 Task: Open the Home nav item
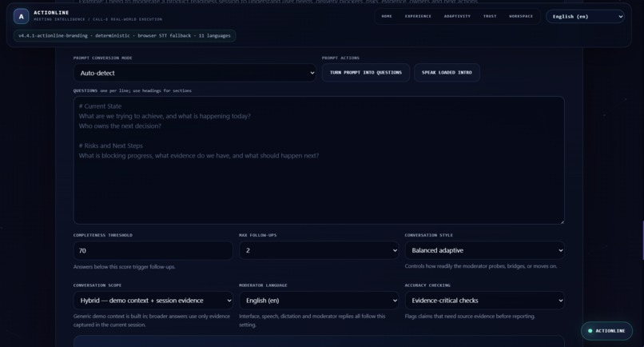click(387, 17)
